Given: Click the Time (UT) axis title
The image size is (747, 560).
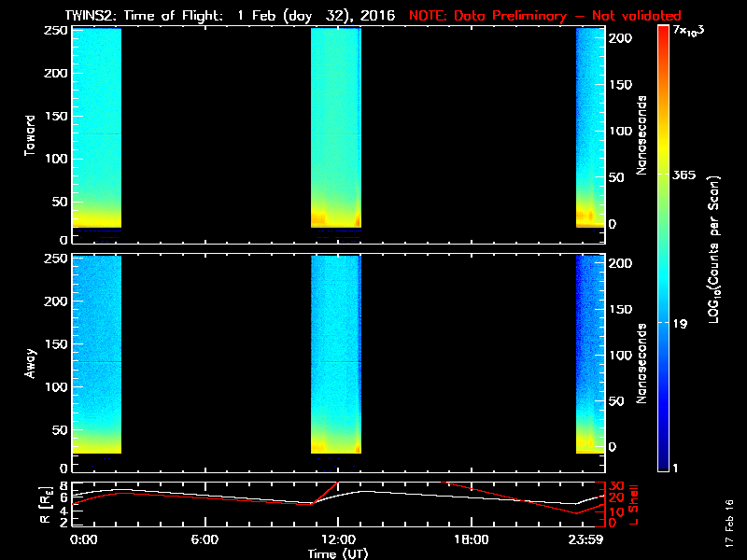Looking at the screenshot, I should click(337, 553).
